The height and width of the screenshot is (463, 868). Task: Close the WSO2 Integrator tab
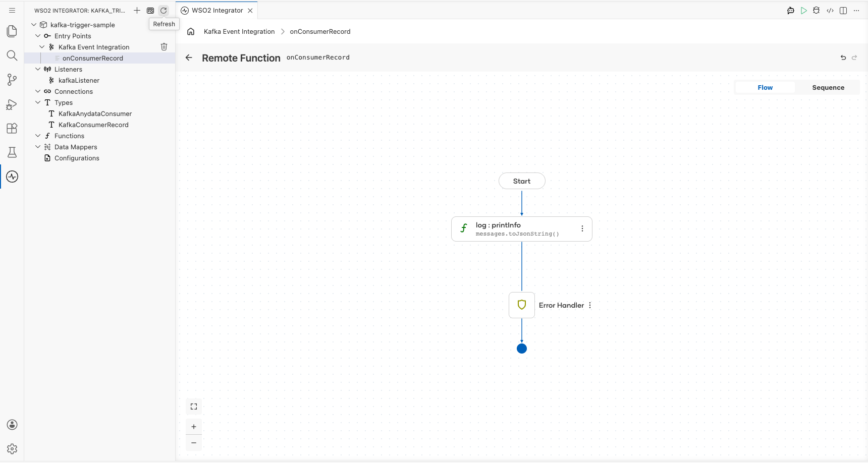click(250, 11)
